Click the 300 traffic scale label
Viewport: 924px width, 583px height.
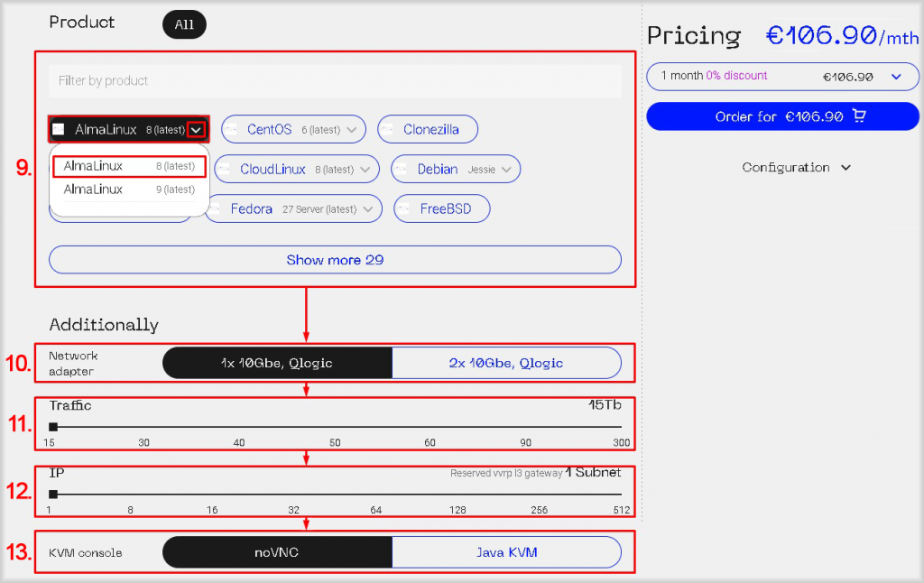pyautogui.click(x=622, y=443)
